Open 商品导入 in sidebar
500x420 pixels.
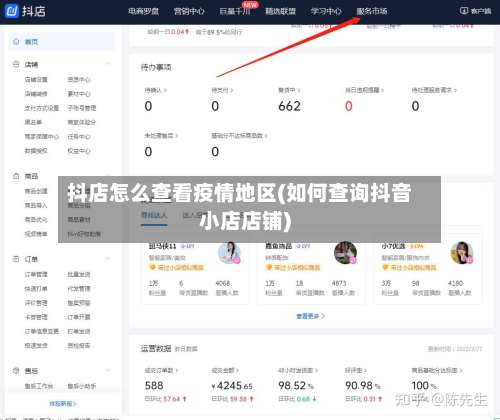click(x=36, y=205)
